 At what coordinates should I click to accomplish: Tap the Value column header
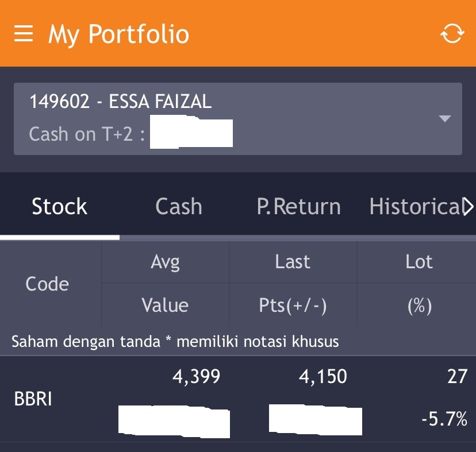click(x=165, y=305)
